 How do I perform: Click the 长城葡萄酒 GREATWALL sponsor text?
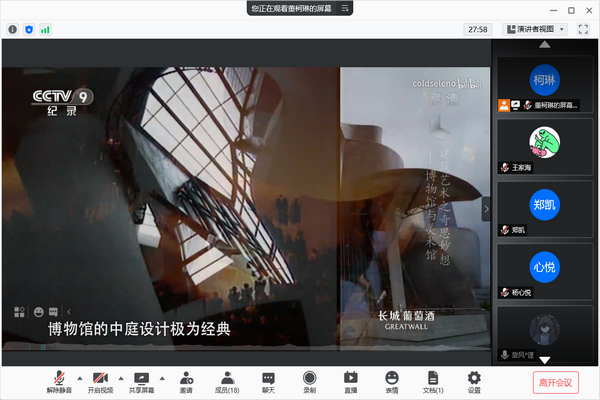(406, 320)
